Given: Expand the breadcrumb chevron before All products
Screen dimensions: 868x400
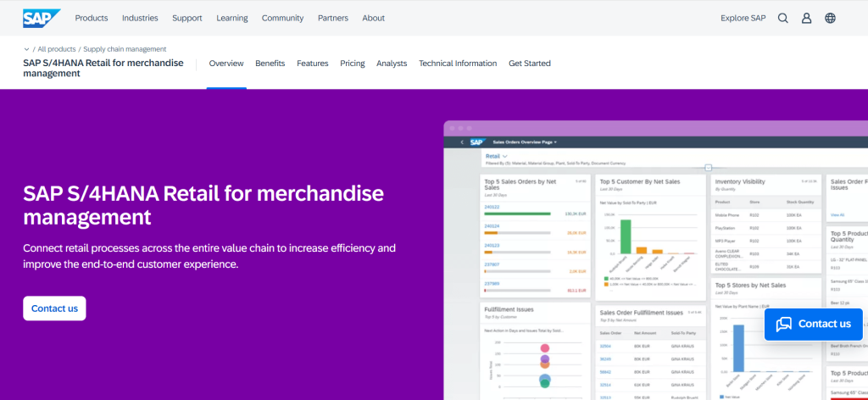Looking at the screenshot, I should [26, 49].
